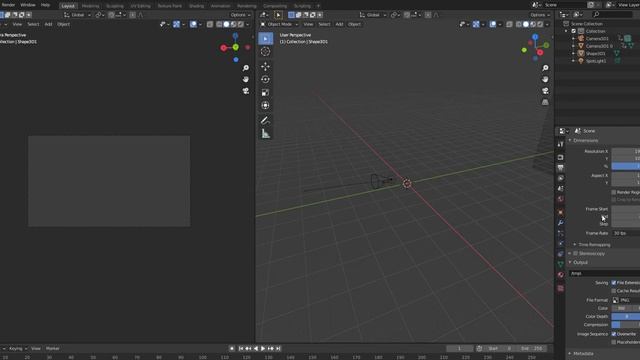The width and height of the screenshot is (640, 360).
Task: Click zoom magnifier in left viewport
Action: click(x=246, y=68)
